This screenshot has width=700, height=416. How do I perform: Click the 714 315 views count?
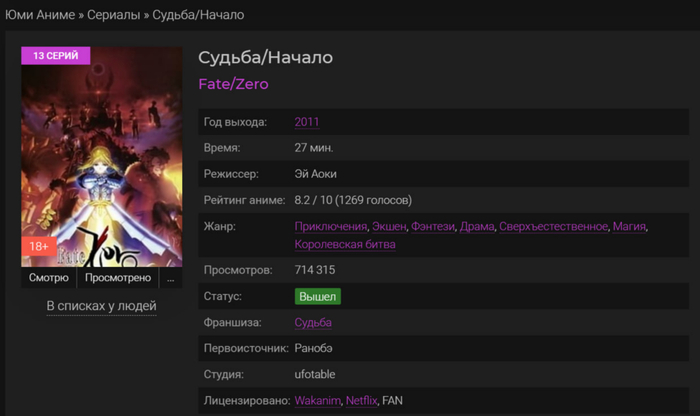(315, 270)
